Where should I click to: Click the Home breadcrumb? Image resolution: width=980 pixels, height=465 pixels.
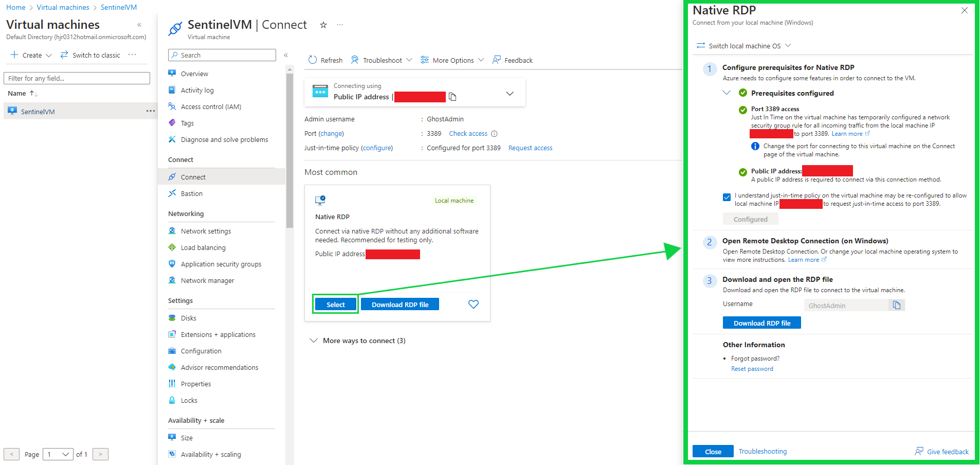pyautogui.click(x=15, y=7)
